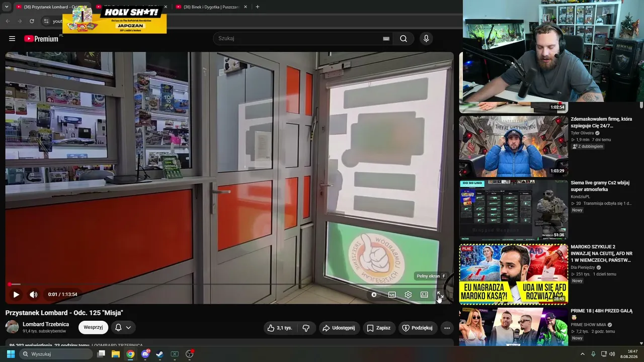Click the Udostępnij share button
Viewport: 644px width, 362px height.
pos(339,328)
